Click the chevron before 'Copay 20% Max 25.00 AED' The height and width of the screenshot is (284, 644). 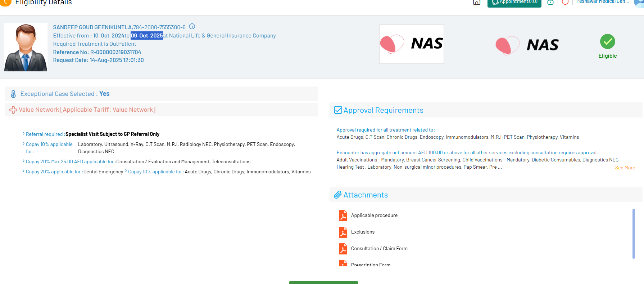[x=23, y=161]
